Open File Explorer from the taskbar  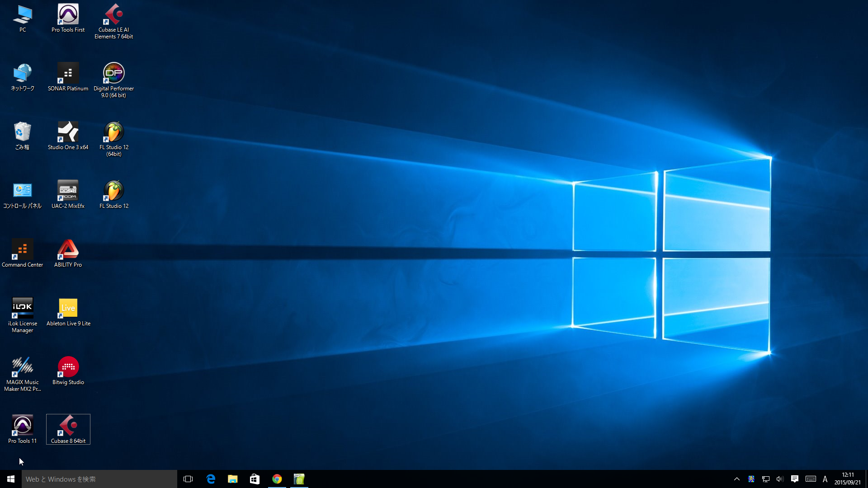click(x=233, y=479)
